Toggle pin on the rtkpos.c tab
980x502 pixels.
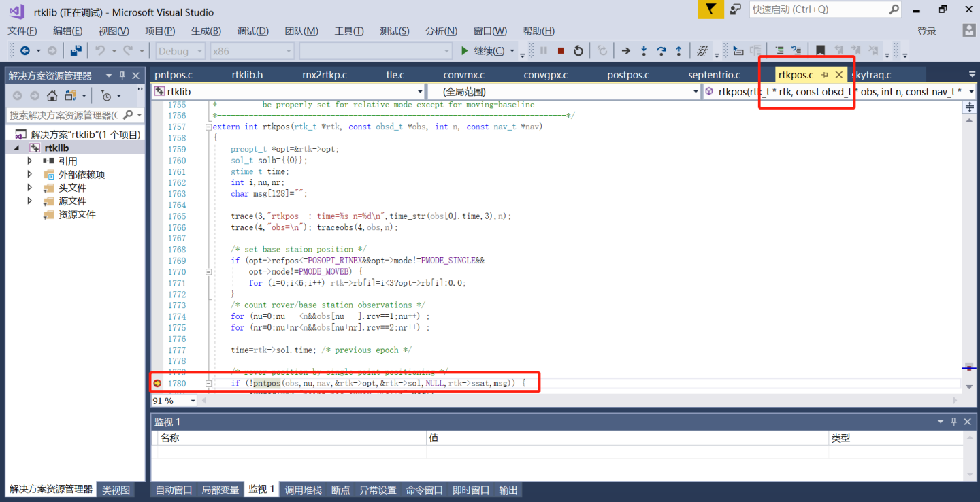825,75
